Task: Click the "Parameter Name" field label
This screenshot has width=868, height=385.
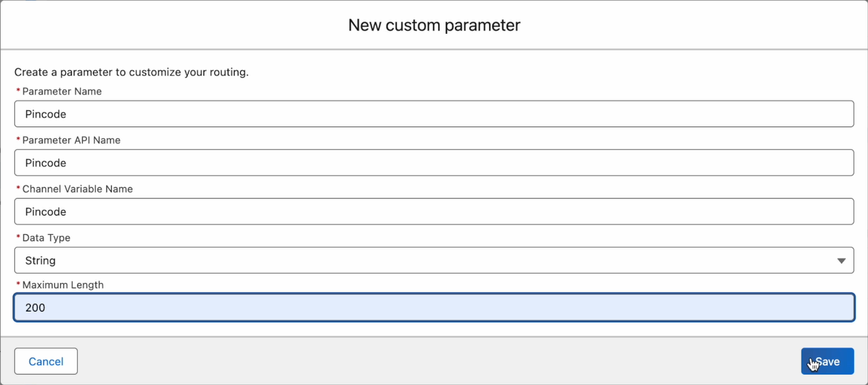Action: [x=62, y=91]
